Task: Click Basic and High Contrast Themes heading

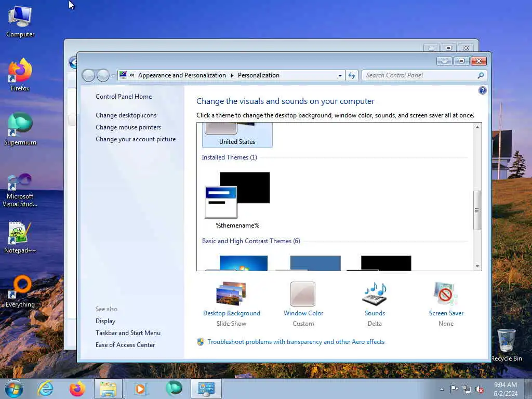Action: (251, 241)
